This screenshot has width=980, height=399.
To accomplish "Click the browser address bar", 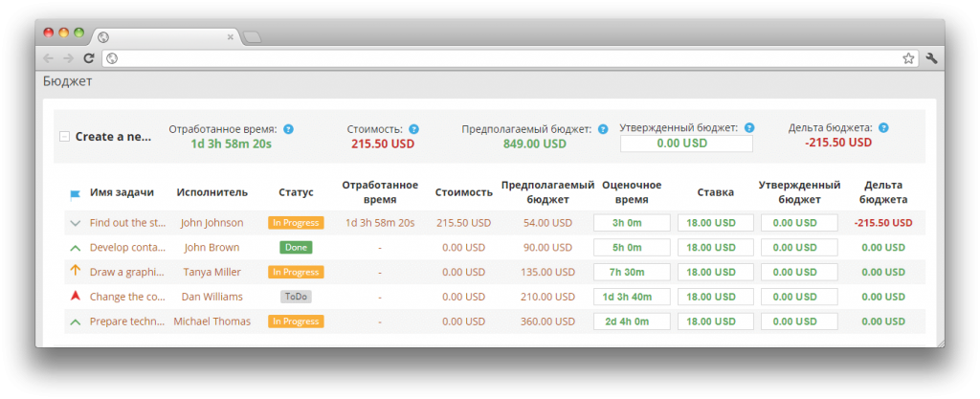I will [510, 58].
